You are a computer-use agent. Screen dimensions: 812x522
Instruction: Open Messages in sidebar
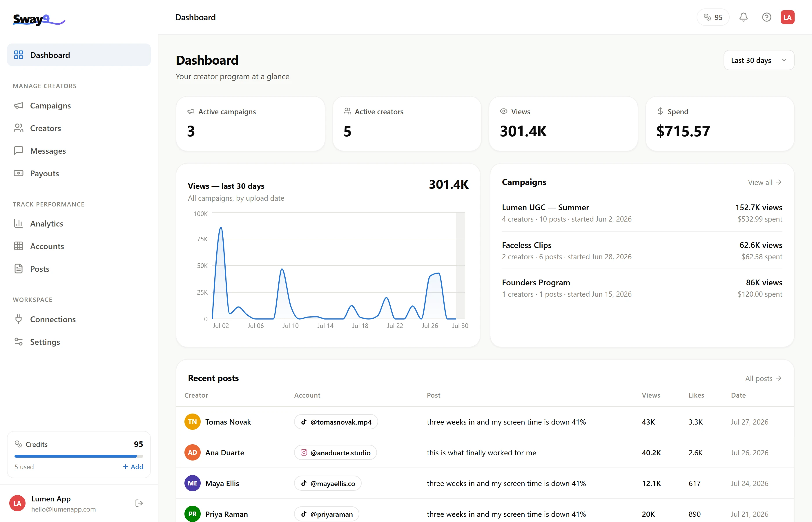tap(79, 151)
